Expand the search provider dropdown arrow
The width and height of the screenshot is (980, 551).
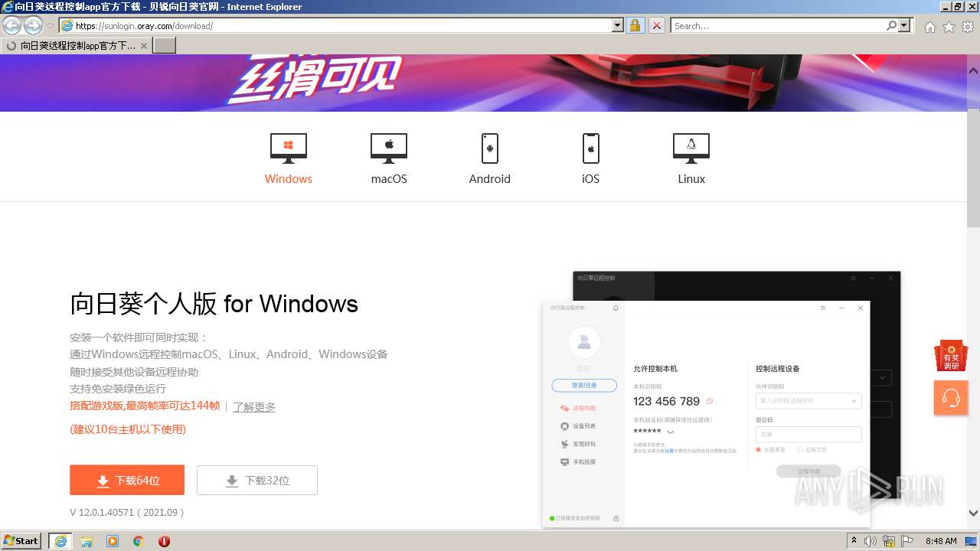pyautogui.click(x=906, y=25)
